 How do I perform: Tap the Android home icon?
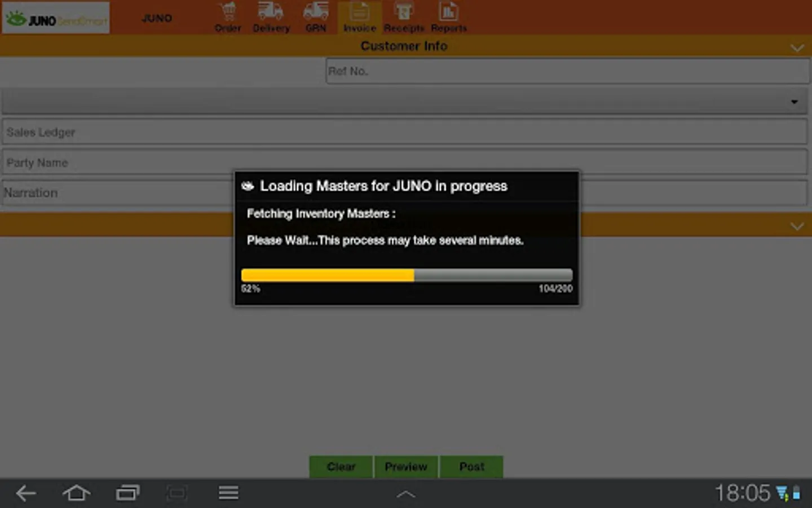(x=76, y=493)
